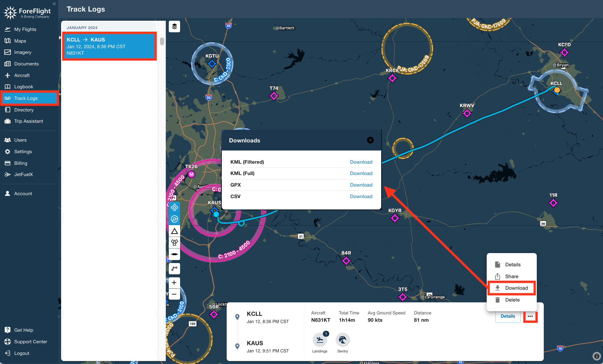Image resolution: width=603 pixels, height=364 pixels.
Task: Click Logout
Action: pos(22,353)
